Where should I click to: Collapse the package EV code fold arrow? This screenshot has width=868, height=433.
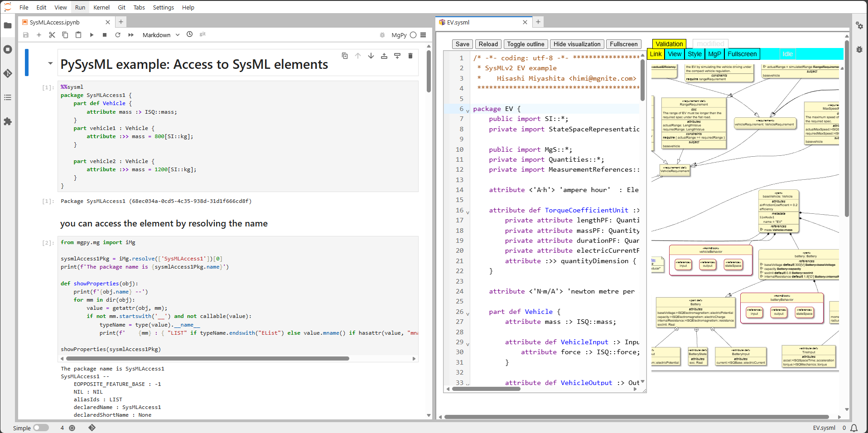pos(468,111)
